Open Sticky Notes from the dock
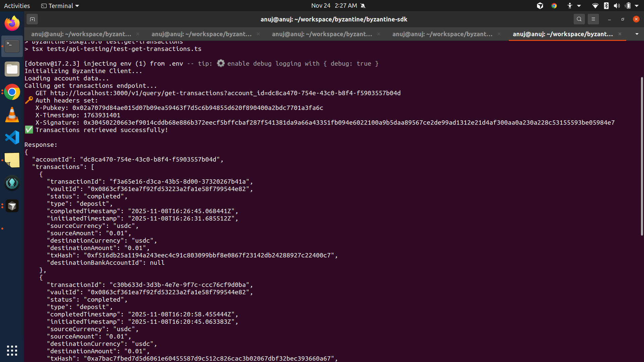Screen dimensions: 644x362 12,160
